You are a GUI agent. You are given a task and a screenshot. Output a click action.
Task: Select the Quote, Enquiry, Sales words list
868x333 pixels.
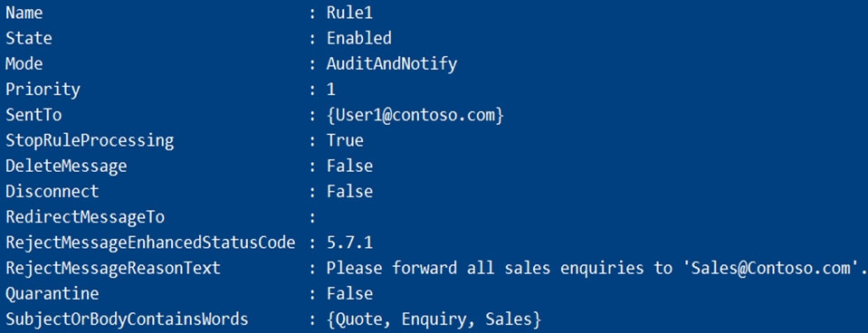click(x=433, y=319)
